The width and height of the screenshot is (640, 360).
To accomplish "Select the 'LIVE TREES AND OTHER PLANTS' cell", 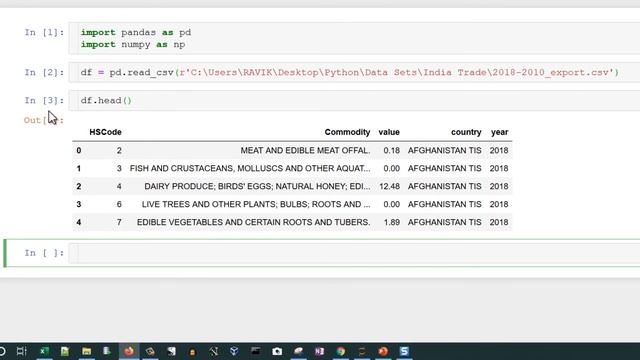I will pyautogui.click(x=256, y=204).
